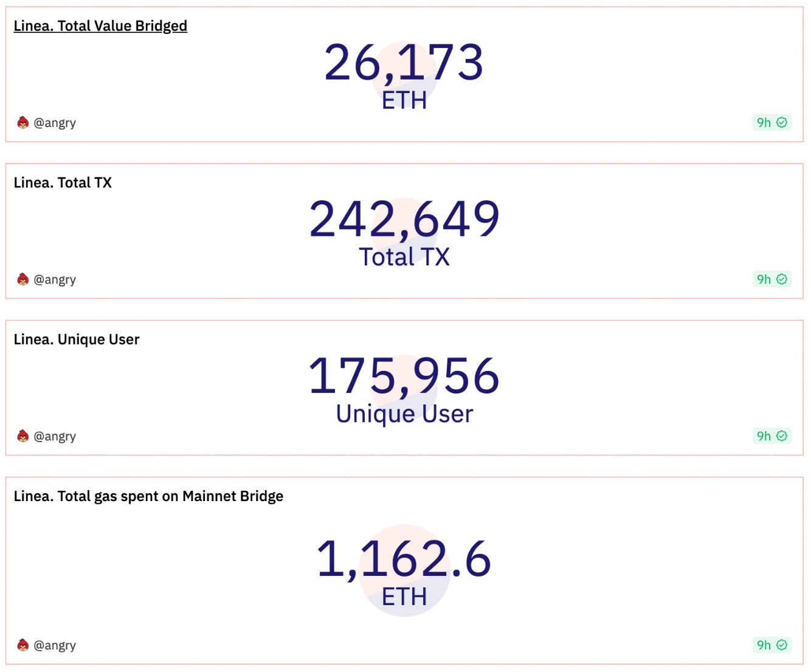Click the verified checkmark on Total TX card
811x672 pixels.
[x=781, y=279]
